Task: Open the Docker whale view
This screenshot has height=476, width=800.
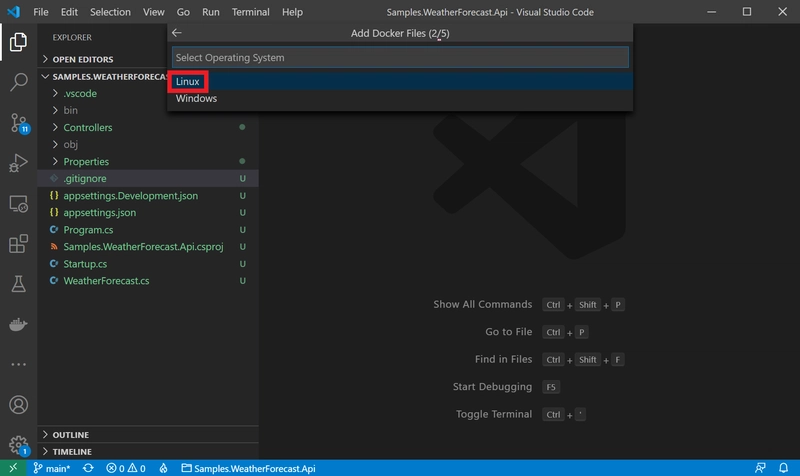Action: [x=18, y=324]
